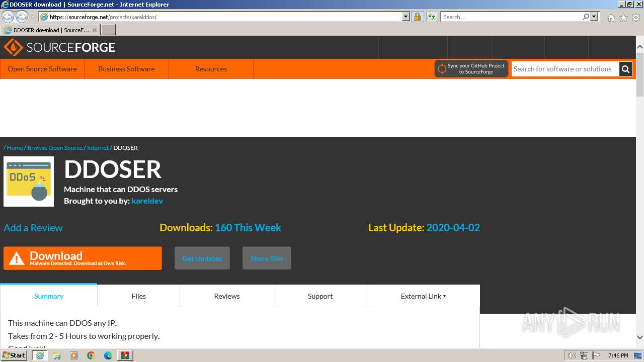Open the Favorites star icon
This screenshot has height=362, width=644.
[623, 18]
